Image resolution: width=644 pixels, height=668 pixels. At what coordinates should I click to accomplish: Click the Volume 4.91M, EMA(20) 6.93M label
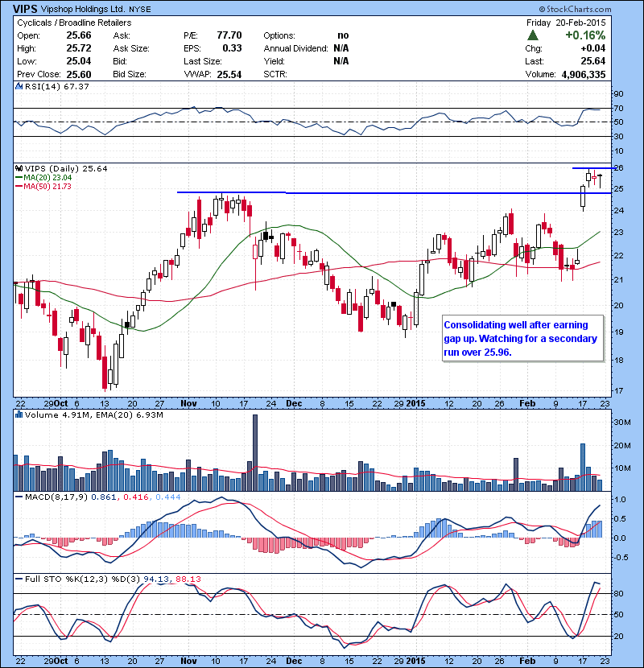click(93, 414)
